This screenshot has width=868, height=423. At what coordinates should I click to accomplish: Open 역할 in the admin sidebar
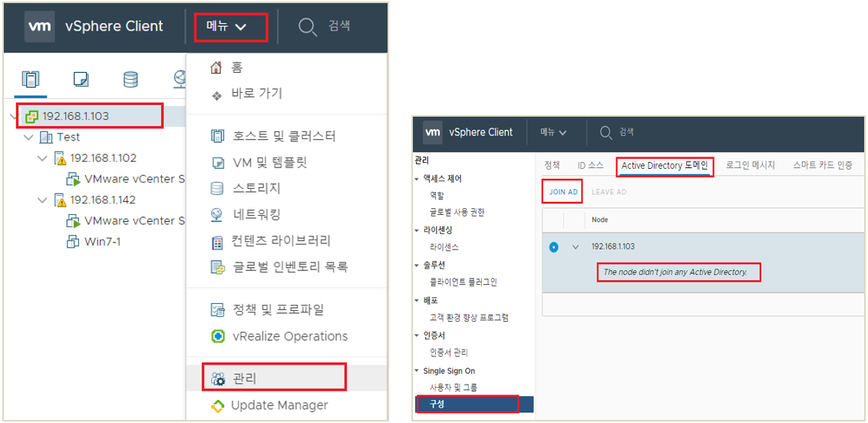coord(437,196)
